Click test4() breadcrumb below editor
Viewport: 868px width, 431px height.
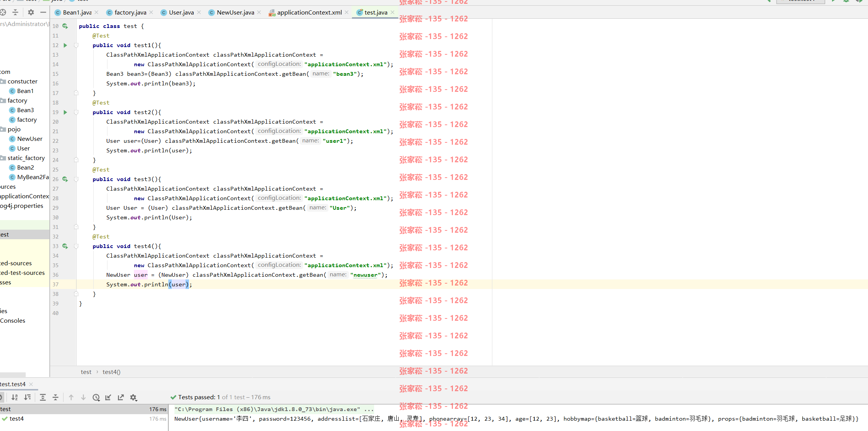coord(111,372)
